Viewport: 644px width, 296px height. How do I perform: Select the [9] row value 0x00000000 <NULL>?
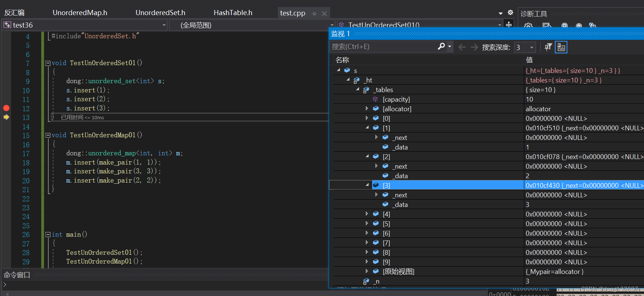556,262
